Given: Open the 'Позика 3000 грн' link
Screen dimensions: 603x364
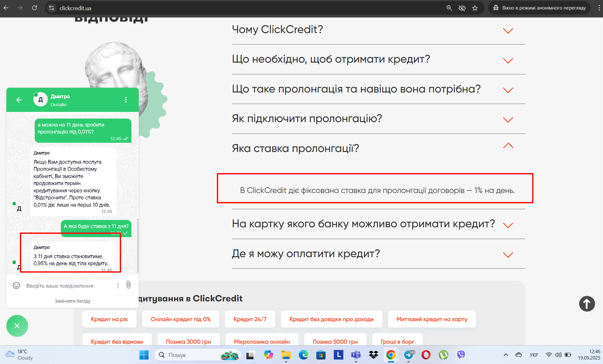Looking at the screenshot, I should click(189, 340).
